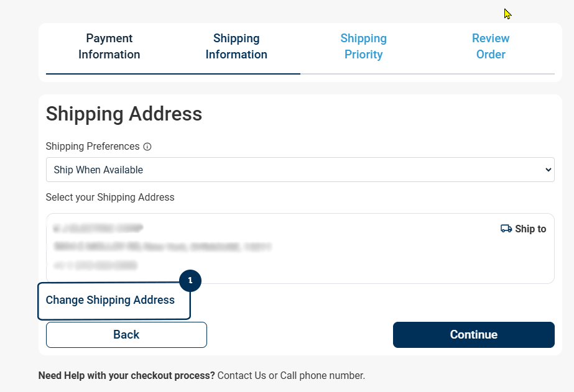Viewport: 574px width, 392px height.
Task: Click the truck icon beside Ship to
Action: 506,229
